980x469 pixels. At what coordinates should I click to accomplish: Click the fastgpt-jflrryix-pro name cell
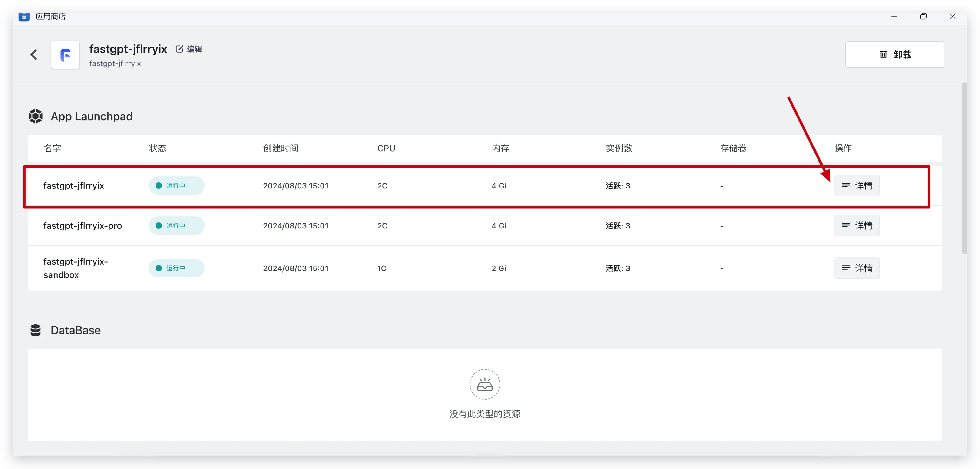point(83,226)
